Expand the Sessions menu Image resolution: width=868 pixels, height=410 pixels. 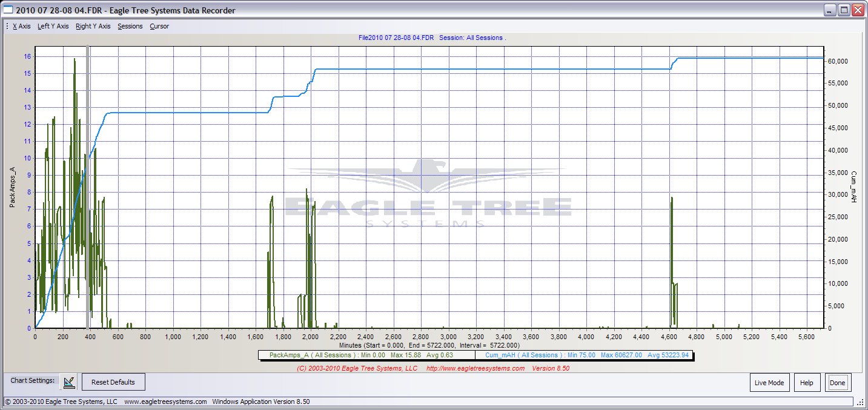pos(130,26)
